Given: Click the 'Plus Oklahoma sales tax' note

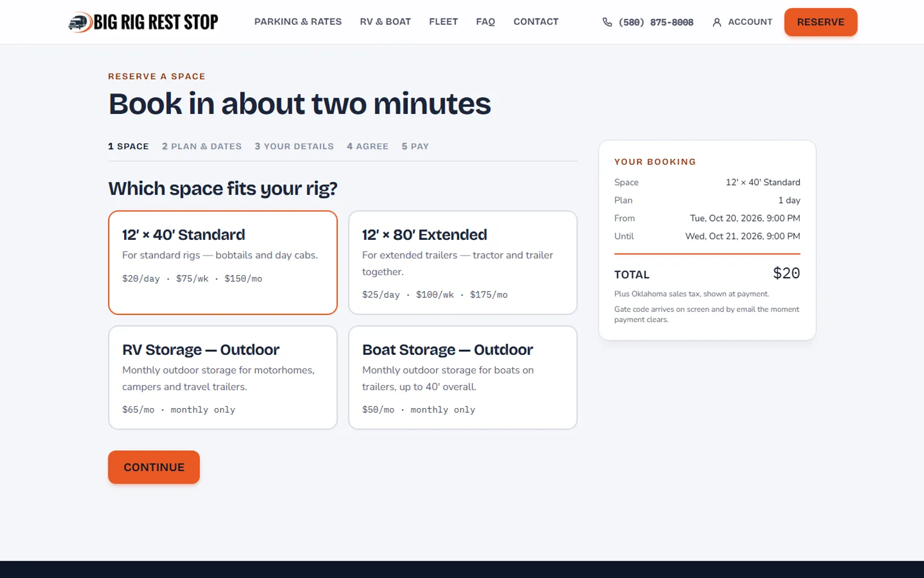Looking at the screenshot, I should [692, 294].
